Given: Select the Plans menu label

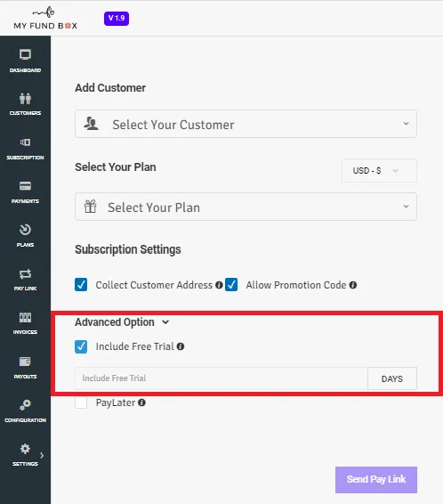Looking at the screenshot, I should [x=25, y=245].
